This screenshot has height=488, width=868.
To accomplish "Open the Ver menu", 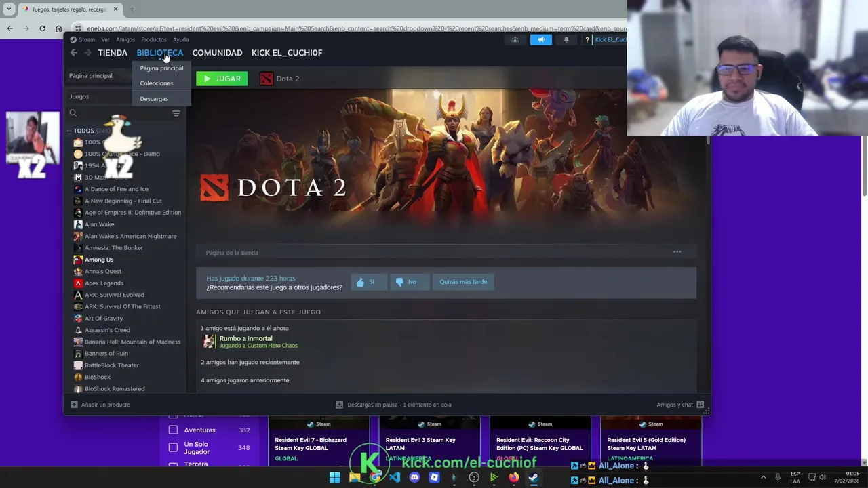I will 105,39.
